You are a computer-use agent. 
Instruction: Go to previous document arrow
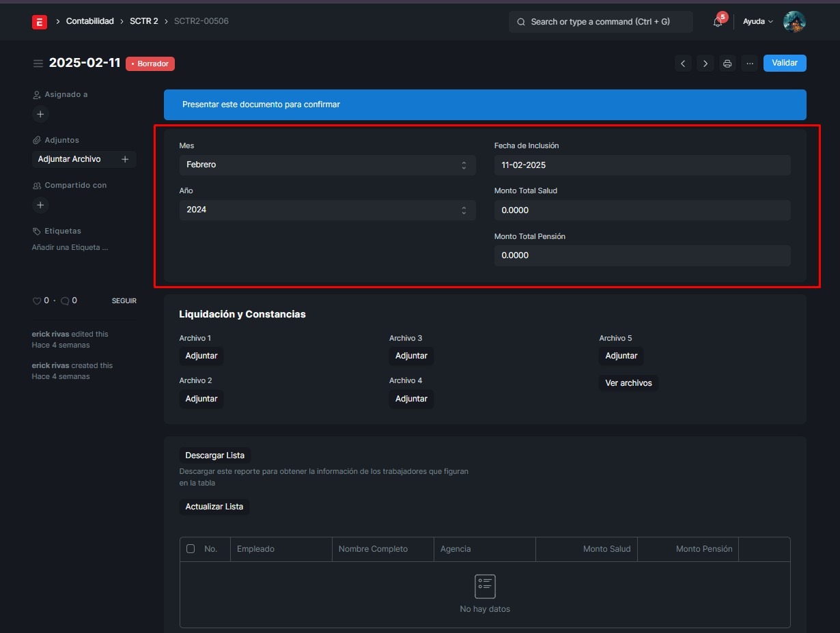pos(683,64)
